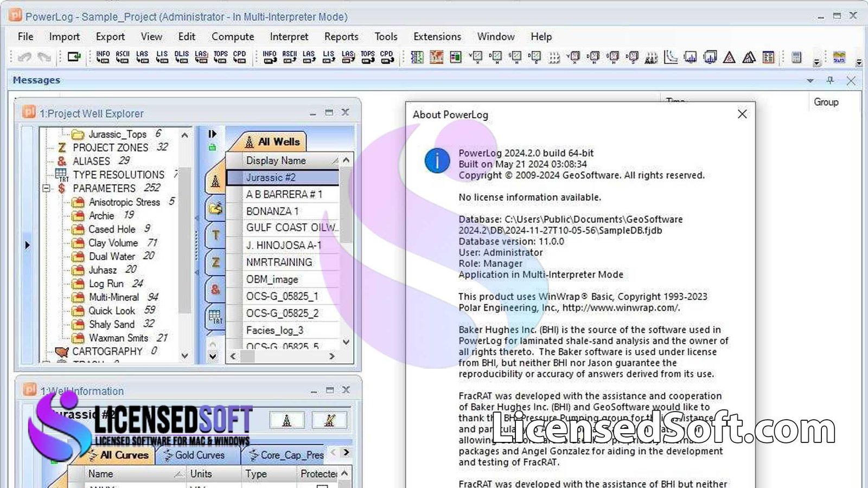This screenshot has height=488, width=868.
Task: Switch to the Gold Curves tab
Action: (199, 455)
